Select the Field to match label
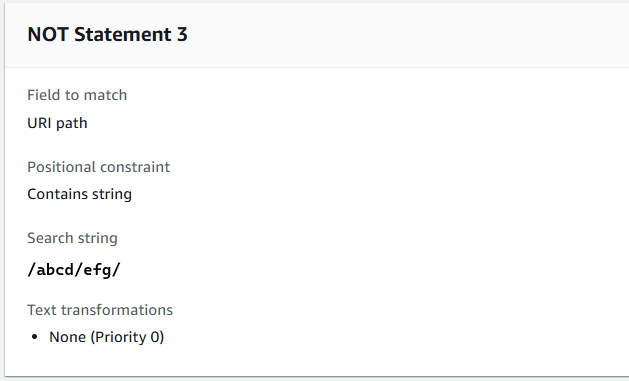This screenshot has height=381, width=629. (x=77, y=95)
